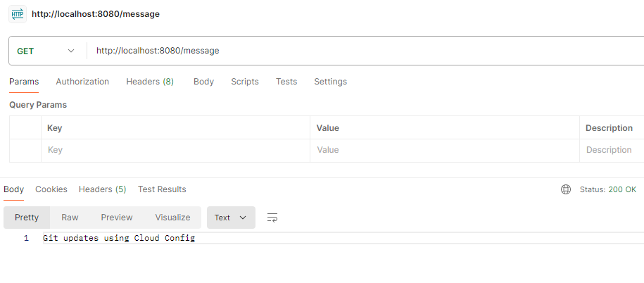The height and width of the screenshot is (283, 644).
Task: Open the Test Results tab
Action: coord(162,189)
